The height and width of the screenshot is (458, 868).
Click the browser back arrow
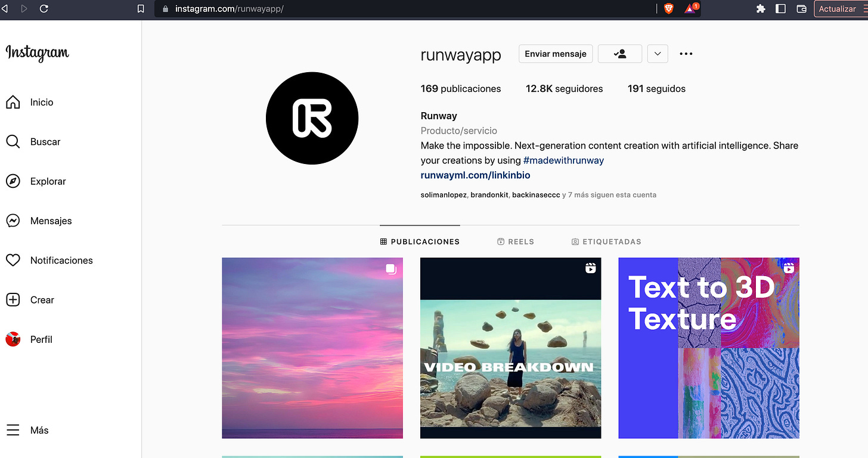pyautogui.click(x=5, y=9)
